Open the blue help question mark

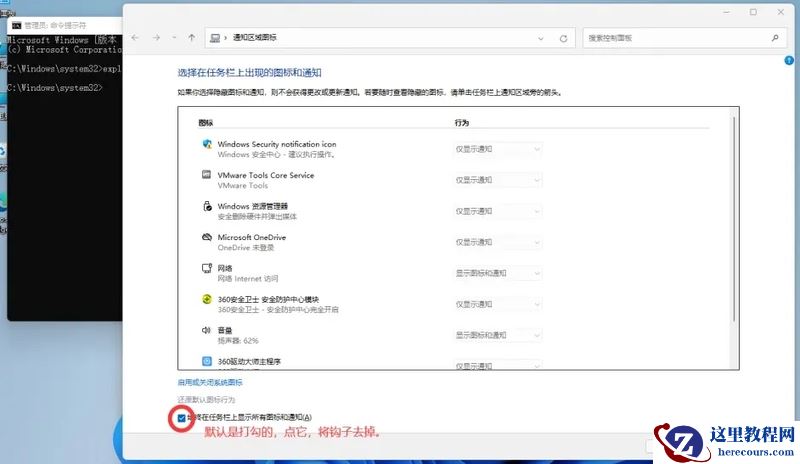pyautogui.click(x=789, y=60)
